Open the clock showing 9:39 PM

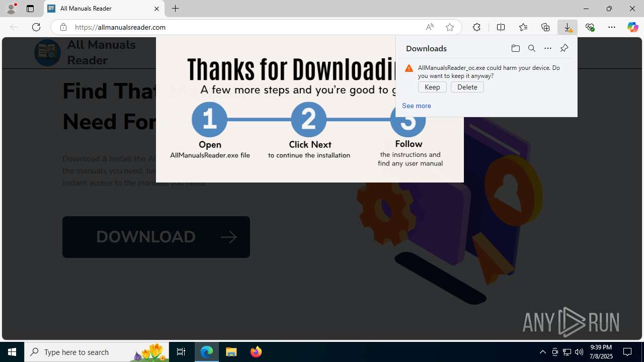coord(601,352)
